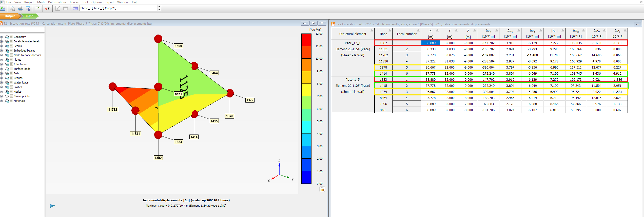Sort table by Structural element column

click(353, 34)
